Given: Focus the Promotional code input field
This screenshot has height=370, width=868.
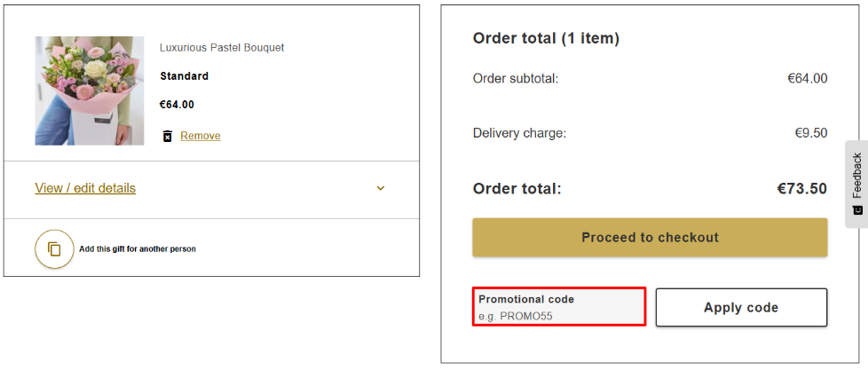Looking at the screenshot, I should point(559,308).
